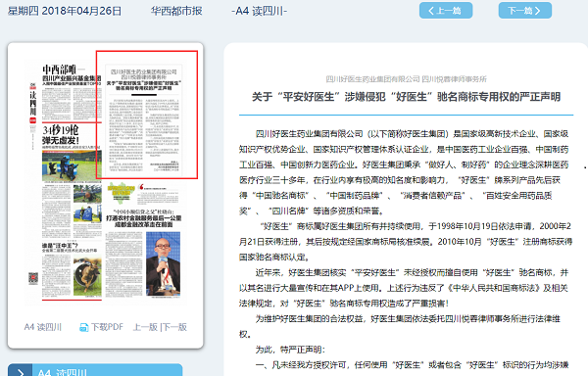Viewport: 588px width, 376px height.
Task: Click the date 2018年04月26日 in header
Action: click(81, 11)
